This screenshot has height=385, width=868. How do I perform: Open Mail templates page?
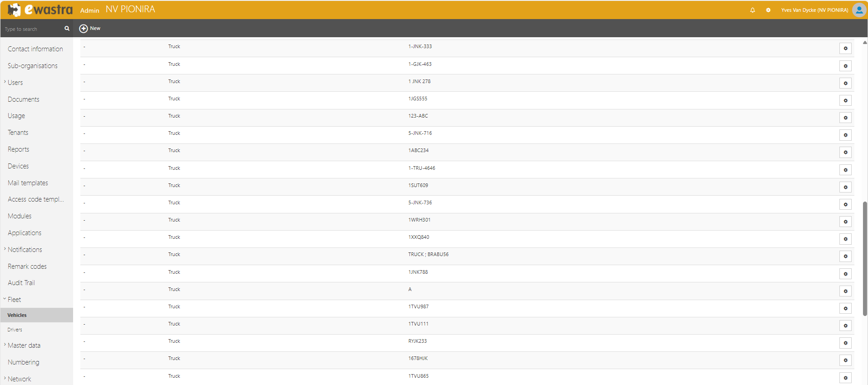click(x=28, y=183)
